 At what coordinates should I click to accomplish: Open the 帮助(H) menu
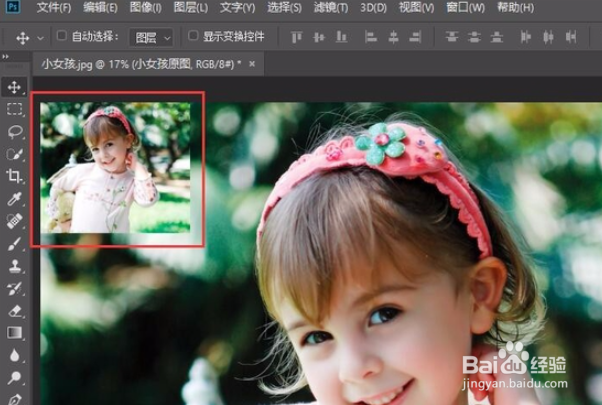pyautogui.click(x=515, y=8)
